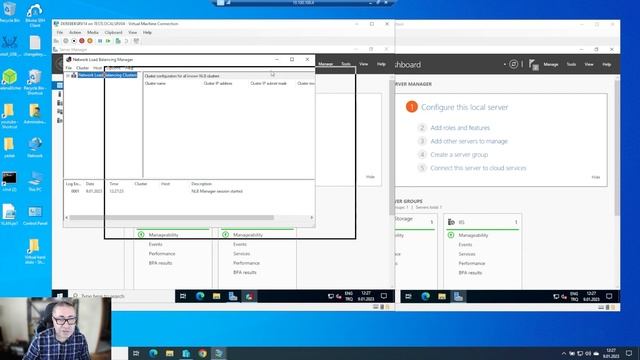The height and width of the screenshot is (360, 640).
Task: Open Edge in the left VM taskbar
Action: point(200,296)
